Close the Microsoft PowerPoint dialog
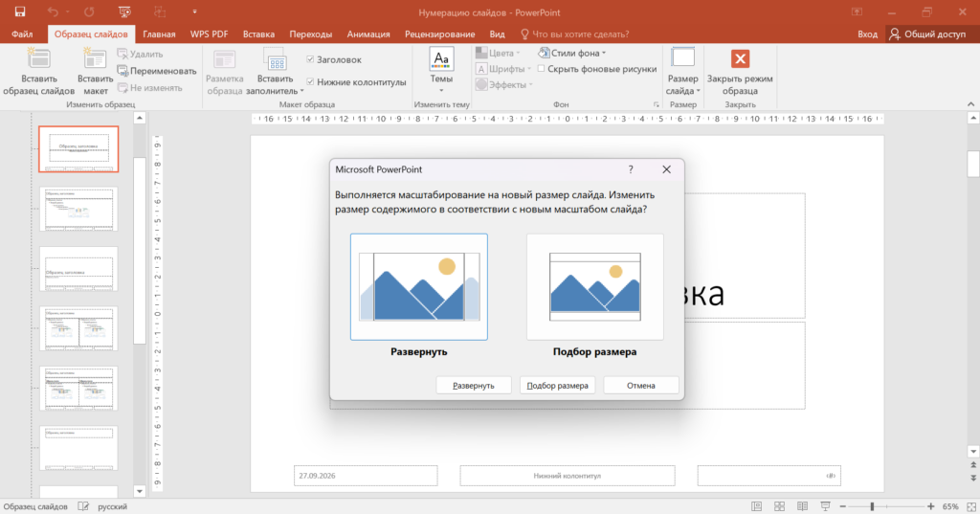 (666, 169)
